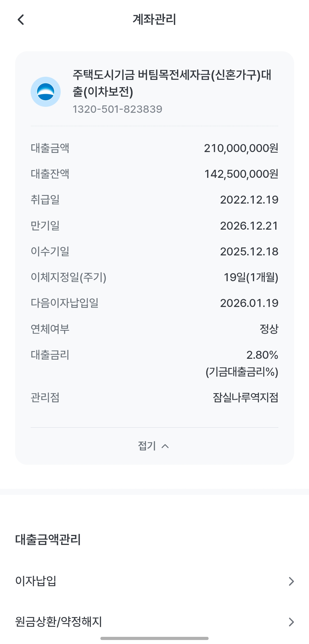
Task: Tap the loan product name title
Action: coord(172,83)
